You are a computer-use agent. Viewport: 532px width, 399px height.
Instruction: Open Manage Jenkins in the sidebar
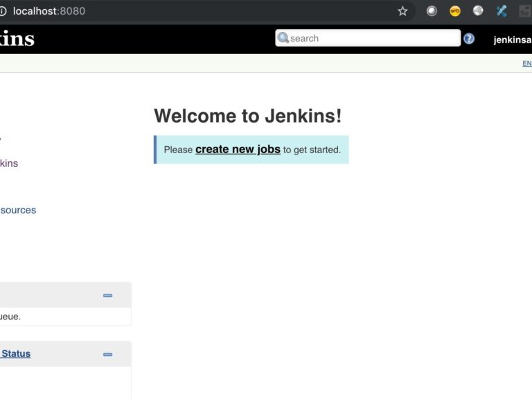(x=9, y=163)
